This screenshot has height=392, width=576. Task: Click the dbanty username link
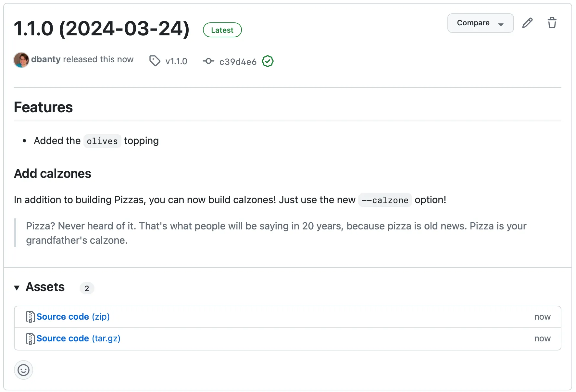click(x=46, y=59)
